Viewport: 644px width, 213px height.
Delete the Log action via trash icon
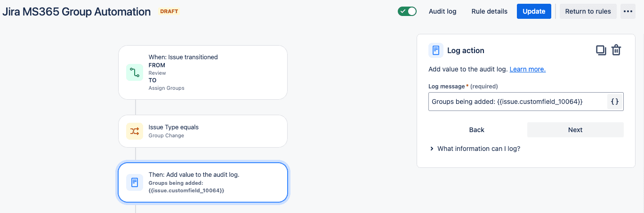click(x=616, y=50)
